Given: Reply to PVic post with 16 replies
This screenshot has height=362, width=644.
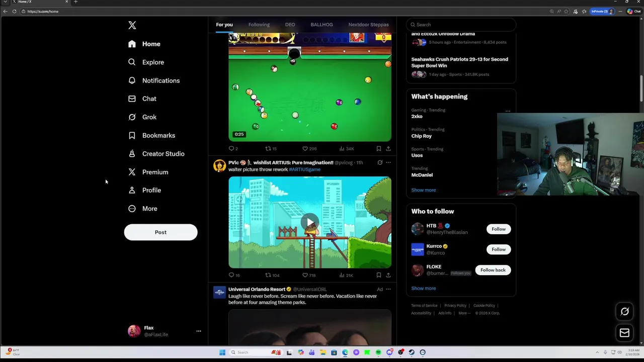Looking at the screenshot, I should coord(233,275).
